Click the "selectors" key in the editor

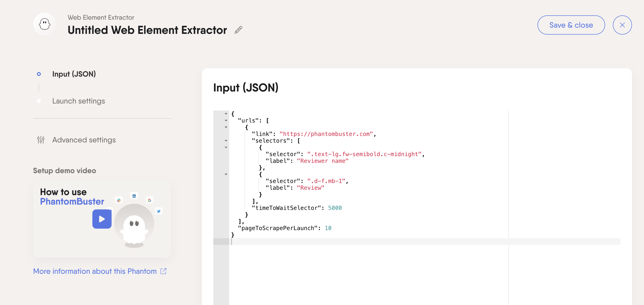tap(271, 141)
